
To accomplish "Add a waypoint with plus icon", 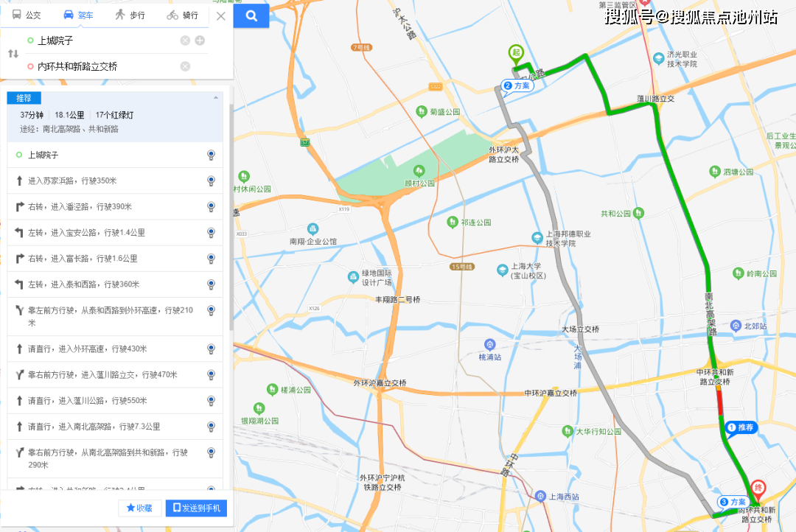I will [200, 41].
